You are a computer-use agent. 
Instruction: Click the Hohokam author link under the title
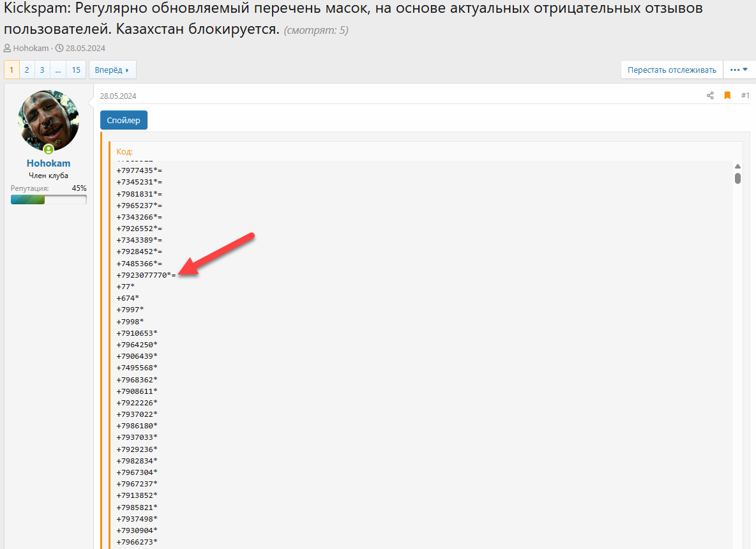tap(31, 49)
